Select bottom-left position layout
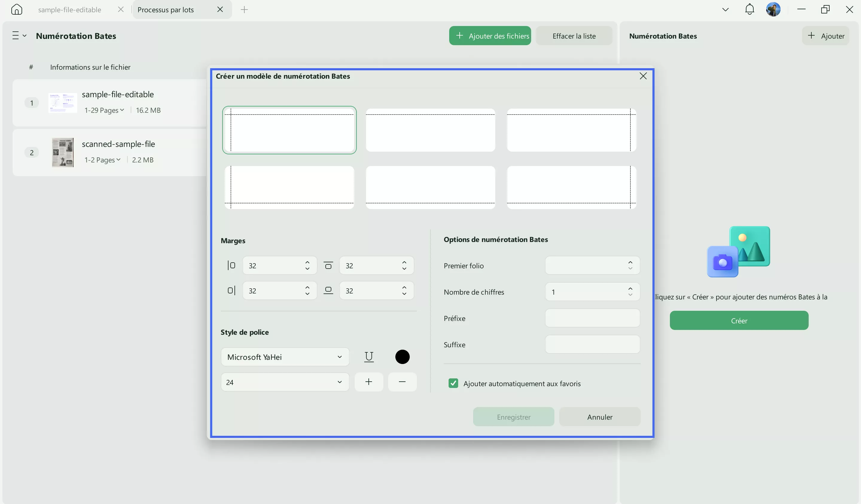 click(289, 187)
